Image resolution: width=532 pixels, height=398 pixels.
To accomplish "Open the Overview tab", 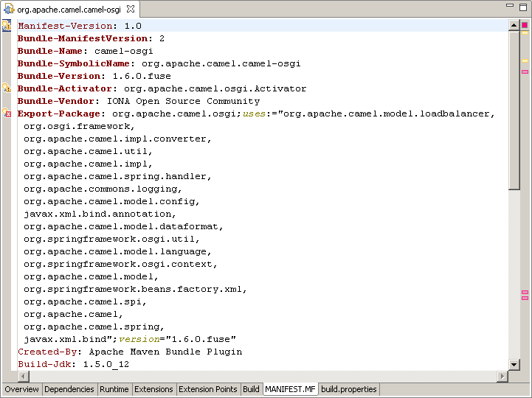I will click(21, 389).
